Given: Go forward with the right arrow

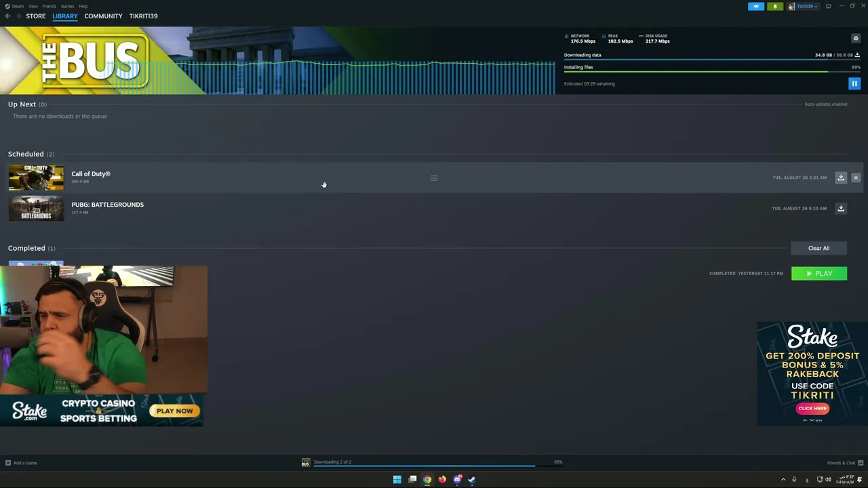Looking at the screenshot, I should (18, 16).
